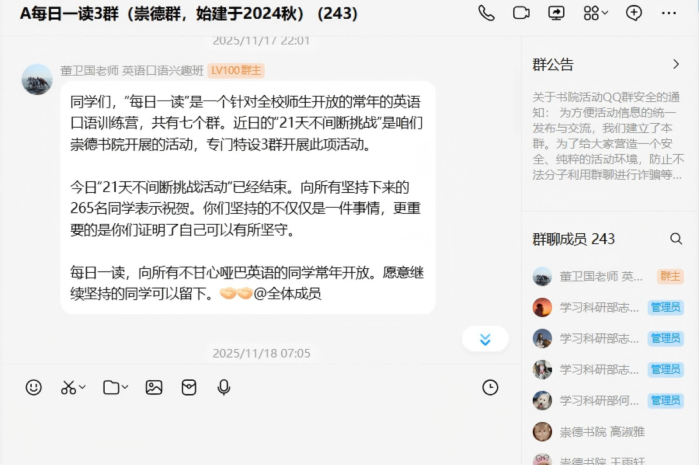The image size is (699, 465).
Task: Open the three-dot more options menu
Action: tap(669, 13)
